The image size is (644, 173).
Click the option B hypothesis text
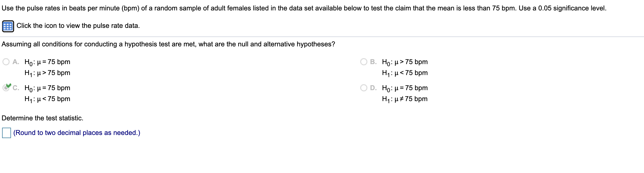coord(405,62)
